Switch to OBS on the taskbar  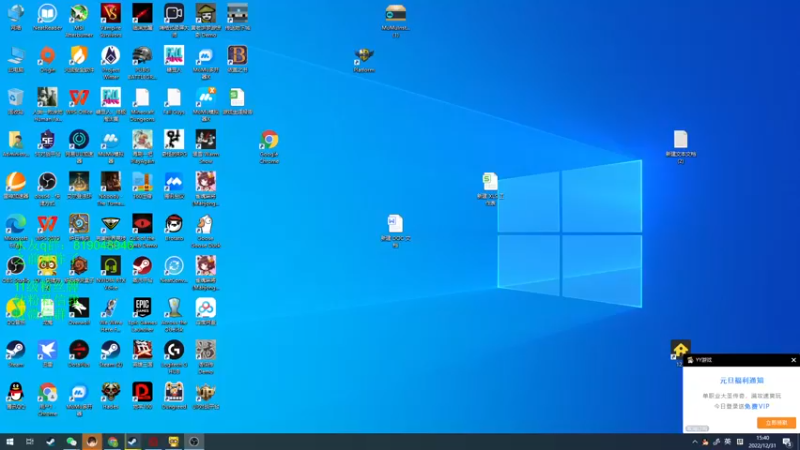click(194, 441)
